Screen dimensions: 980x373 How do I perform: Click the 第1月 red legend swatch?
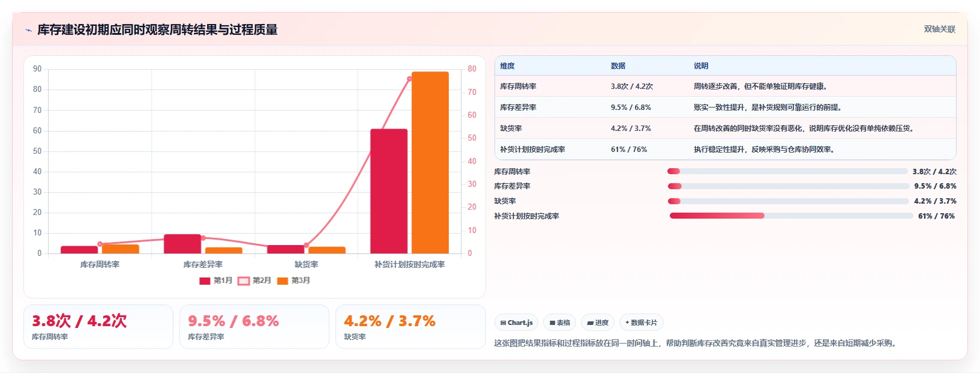pyautogui.click(x=205, y=281)
